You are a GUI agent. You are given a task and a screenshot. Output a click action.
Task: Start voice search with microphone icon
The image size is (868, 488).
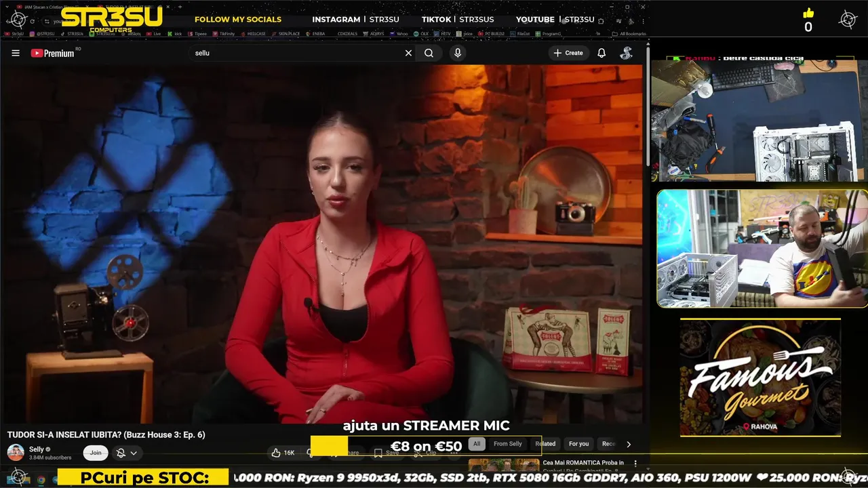458,53
